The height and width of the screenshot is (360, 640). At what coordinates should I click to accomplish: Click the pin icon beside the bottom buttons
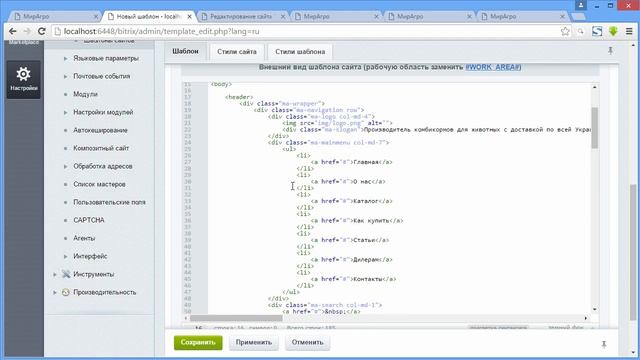point(604,344)
